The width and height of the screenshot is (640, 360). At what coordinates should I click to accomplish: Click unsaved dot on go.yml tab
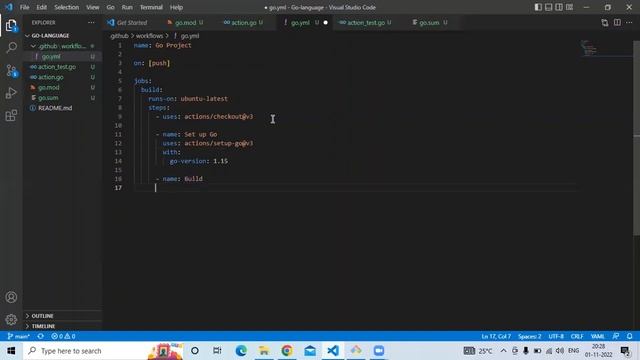[325, 23]
